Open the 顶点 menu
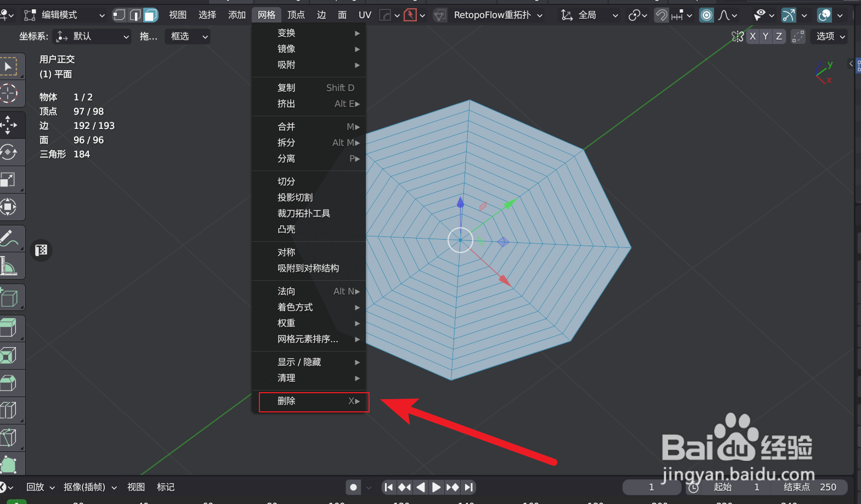This screenshot has width=861, height=504. point(296,15)
